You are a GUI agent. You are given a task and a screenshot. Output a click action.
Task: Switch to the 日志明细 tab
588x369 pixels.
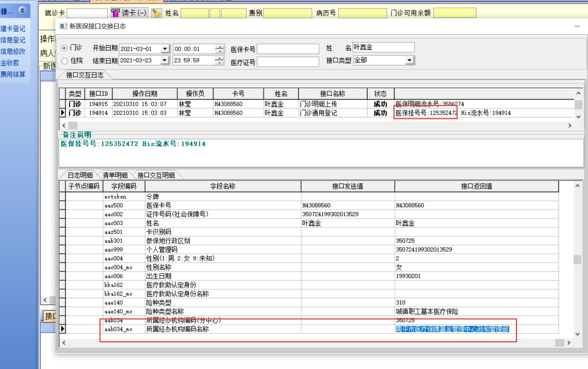[80, 175]
